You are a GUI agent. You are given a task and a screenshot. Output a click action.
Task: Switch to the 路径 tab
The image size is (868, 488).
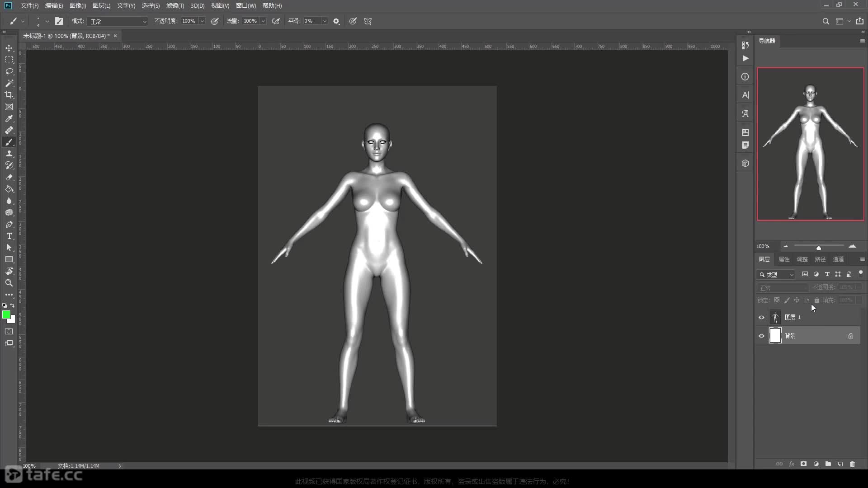click(820, 259)
